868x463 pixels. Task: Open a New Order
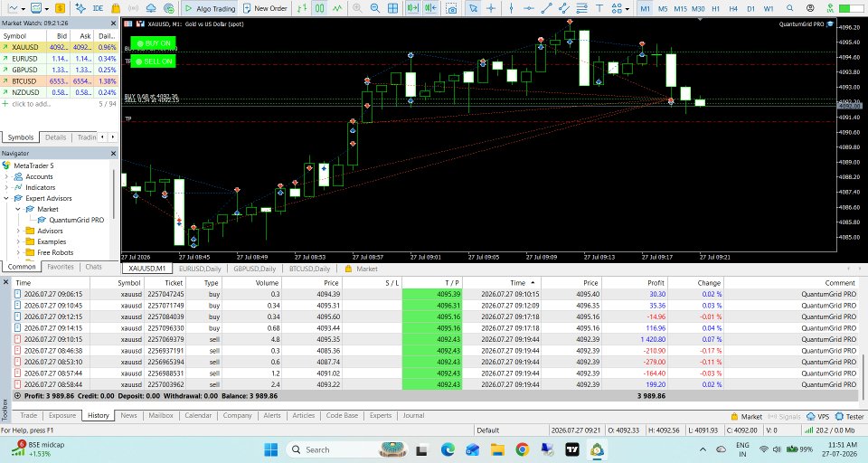265,8
